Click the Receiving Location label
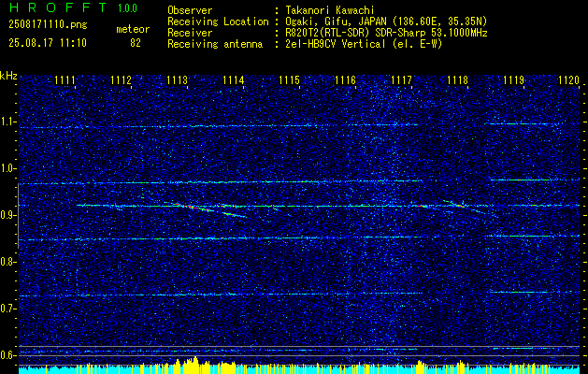588x374 pixels. (218, 22)
